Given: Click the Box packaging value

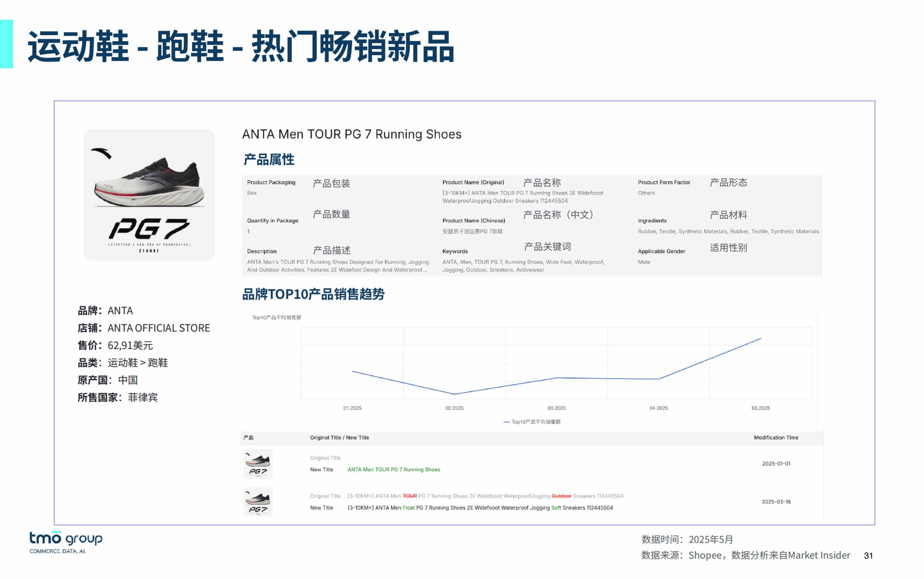Looking at the screenshot, I should tap(252, 193).
